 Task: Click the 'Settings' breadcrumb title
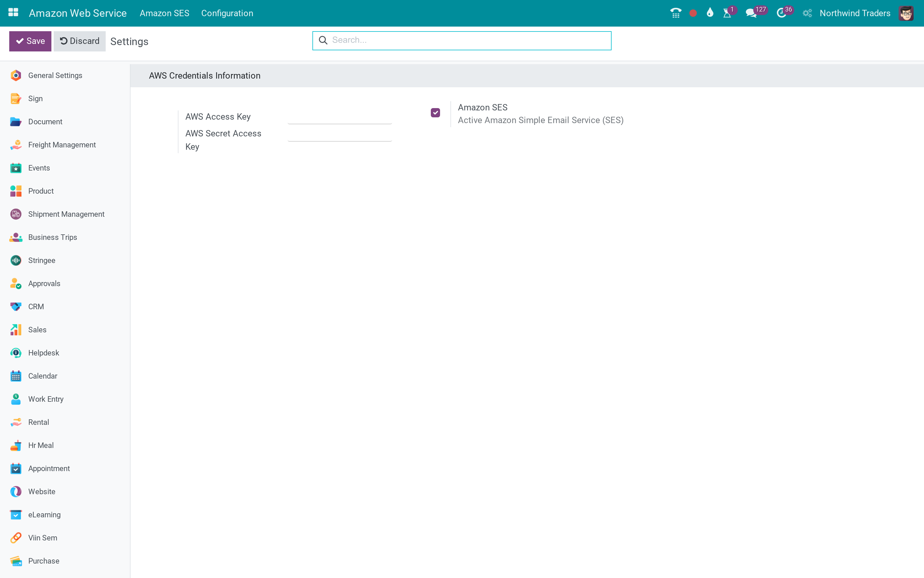129,42
